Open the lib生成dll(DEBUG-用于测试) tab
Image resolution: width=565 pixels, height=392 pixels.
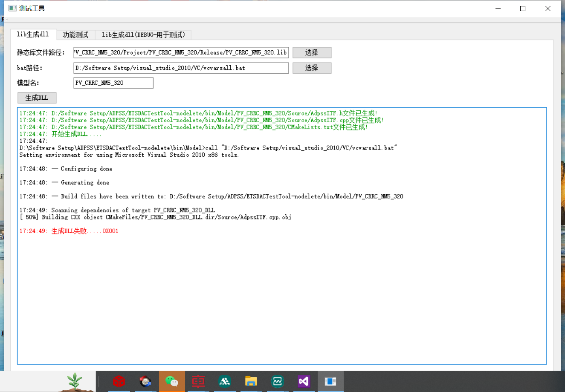pos(143,35)
